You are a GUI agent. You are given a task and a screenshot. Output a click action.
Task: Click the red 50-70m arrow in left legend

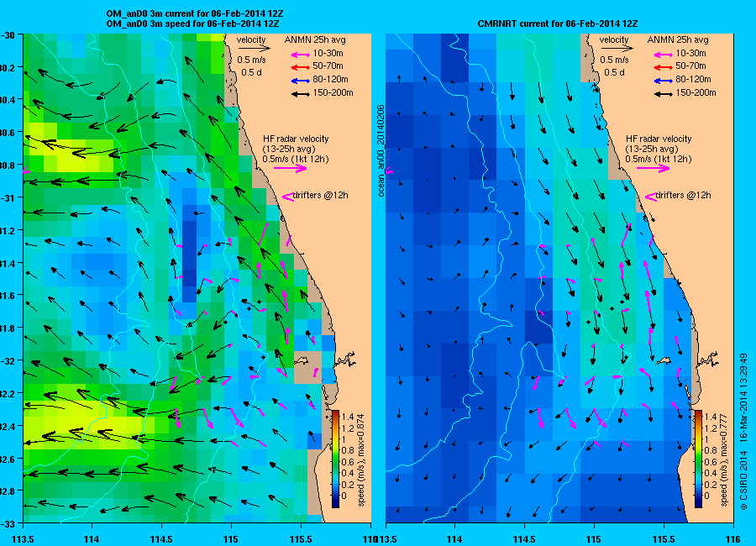click(x=301, y=67)
